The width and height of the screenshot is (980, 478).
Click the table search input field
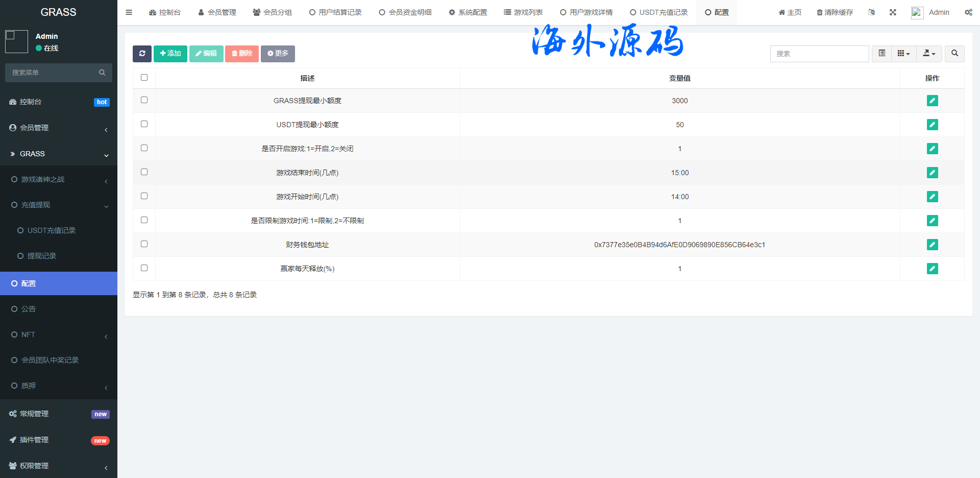819,54
